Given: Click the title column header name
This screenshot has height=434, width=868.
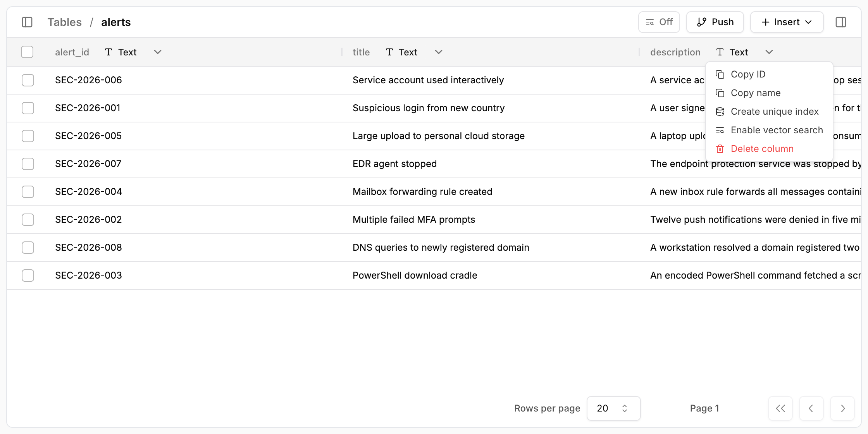Looking at the screenshot, I should tap(361, 52).
